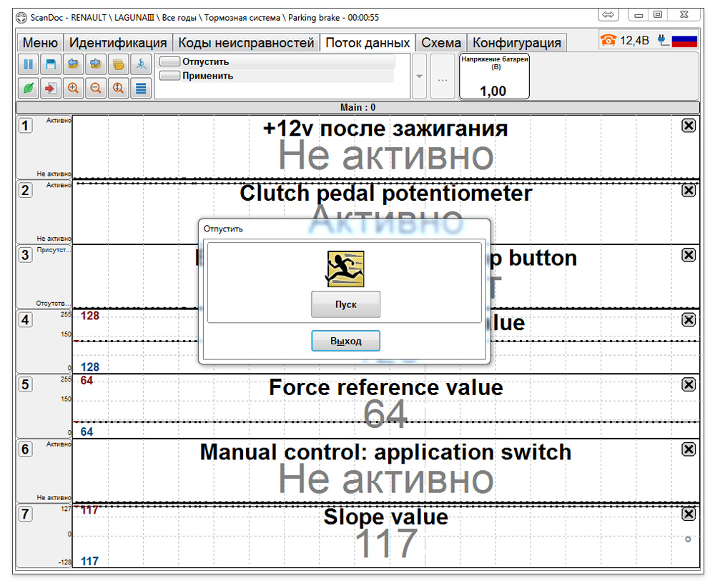Screen dimensions: 715x588
Task: Click the 12,4В voltage readout
Action: click(x=634, y=41)
